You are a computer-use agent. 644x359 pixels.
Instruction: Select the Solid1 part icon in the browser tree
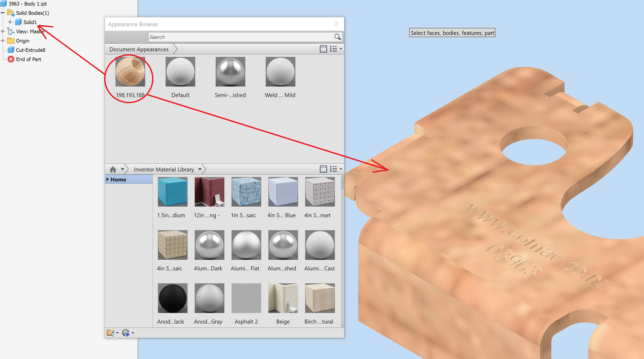click(18, 22)
